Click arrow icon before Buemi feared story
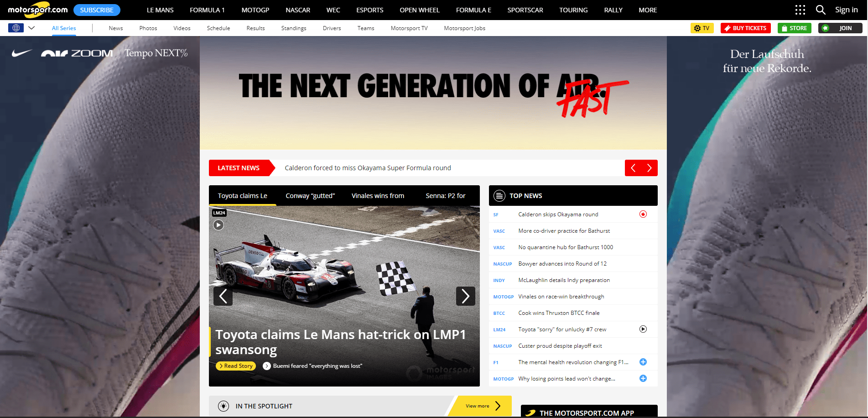 [x=267, y=366]
